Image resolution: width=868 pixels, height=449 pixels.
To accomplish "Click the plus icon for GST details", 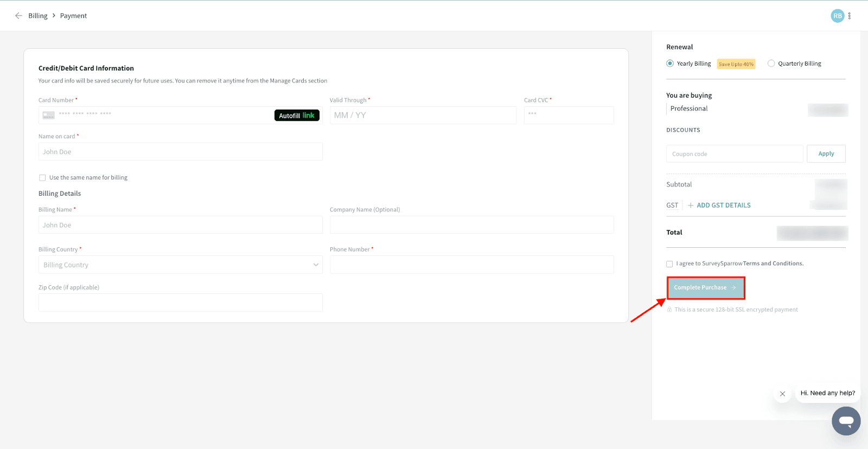I will (691, 206).
